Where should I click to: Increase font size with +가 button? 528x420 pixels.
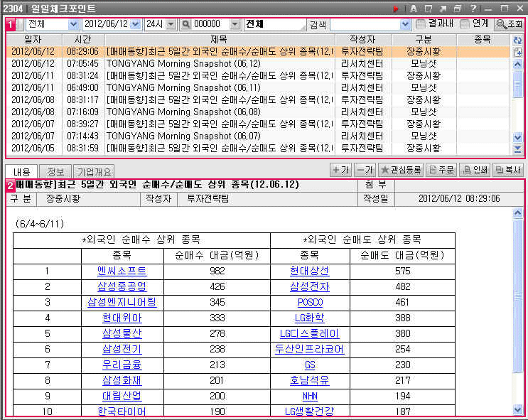tap(341, 170)
